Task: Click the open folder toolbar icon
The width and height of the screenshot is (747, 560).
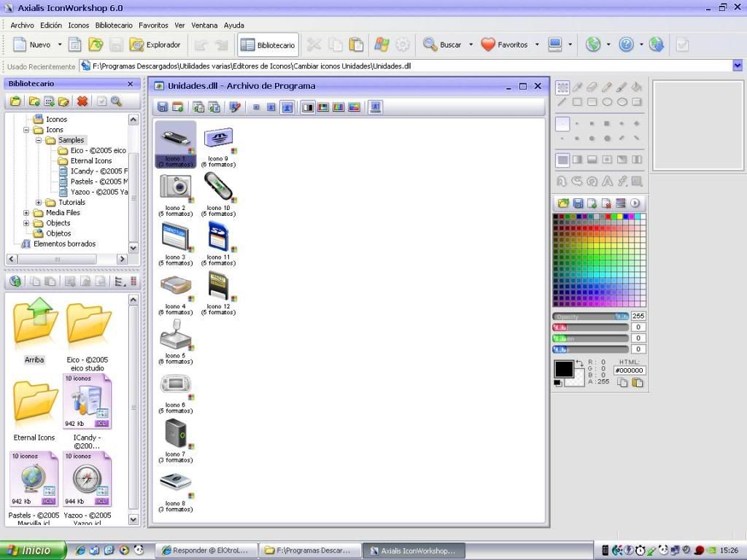Action: (x=96, y=44)
